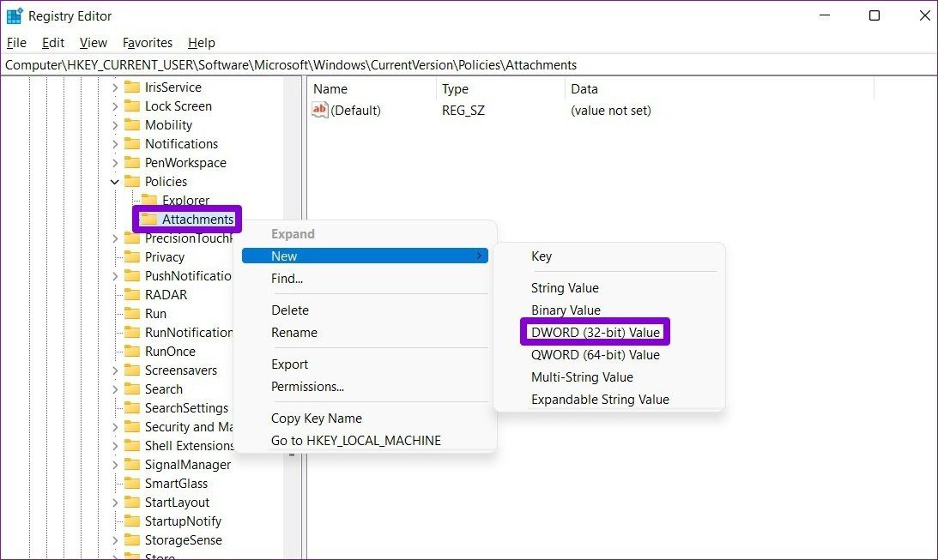Open the View menu
This screenshot has width=938, height=560.
pos(94,43)
